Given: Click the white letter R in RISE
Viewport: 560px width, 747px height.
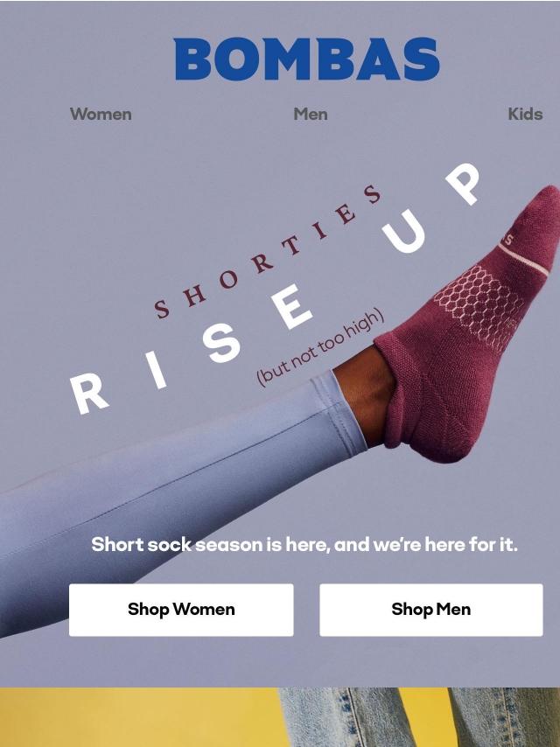Looking at the screenshot, I should (88, 394).
